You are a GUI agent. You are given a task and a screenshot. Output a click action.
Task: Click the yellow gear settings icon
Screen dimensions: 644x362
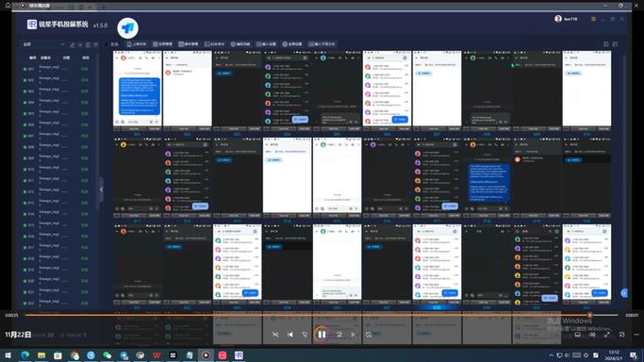[593, 19]
